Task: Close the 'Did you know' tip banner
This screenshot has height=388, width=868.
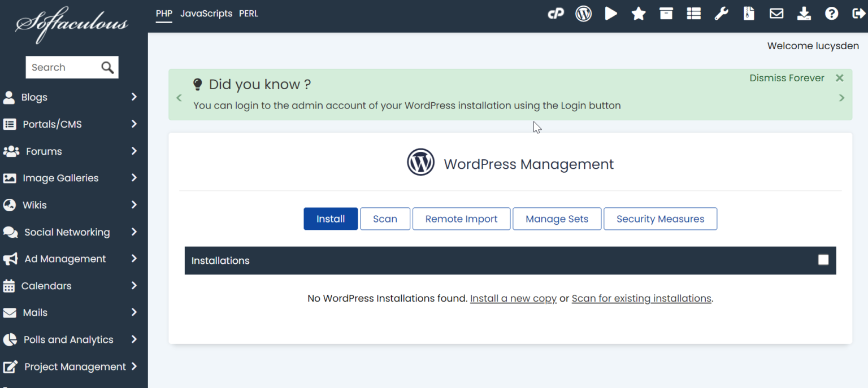Action: 839,79
